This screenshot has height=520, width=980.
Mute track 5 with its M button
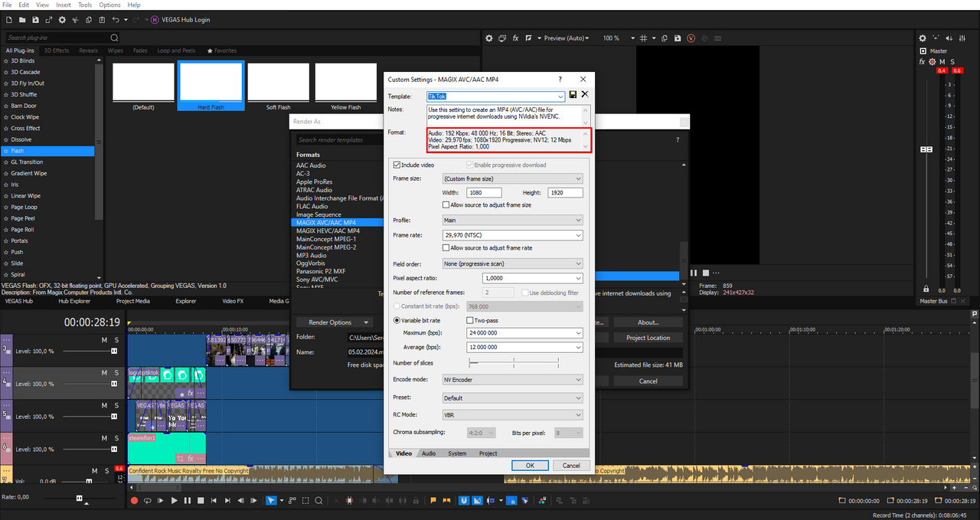[x=104, y=405]
